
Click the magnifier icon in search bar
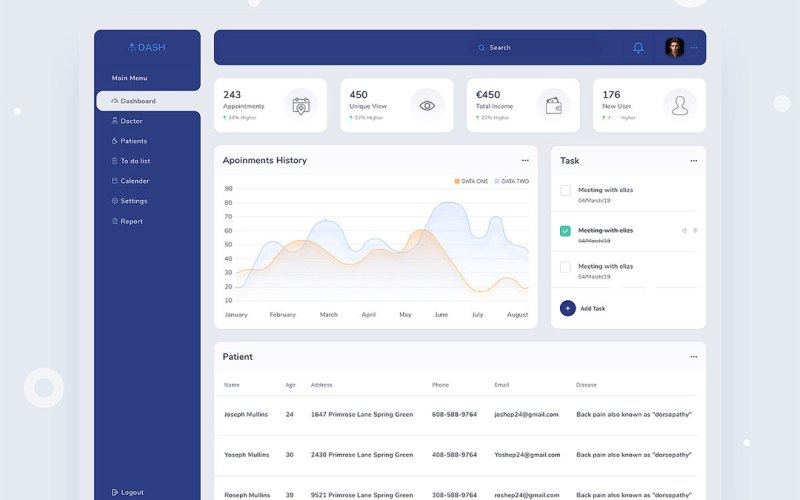[481, 47]
